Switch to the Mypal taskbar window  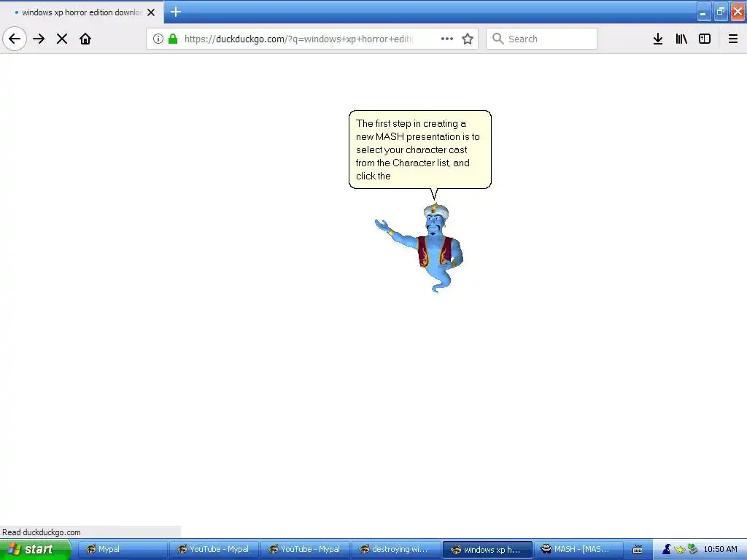pos(123,549)
